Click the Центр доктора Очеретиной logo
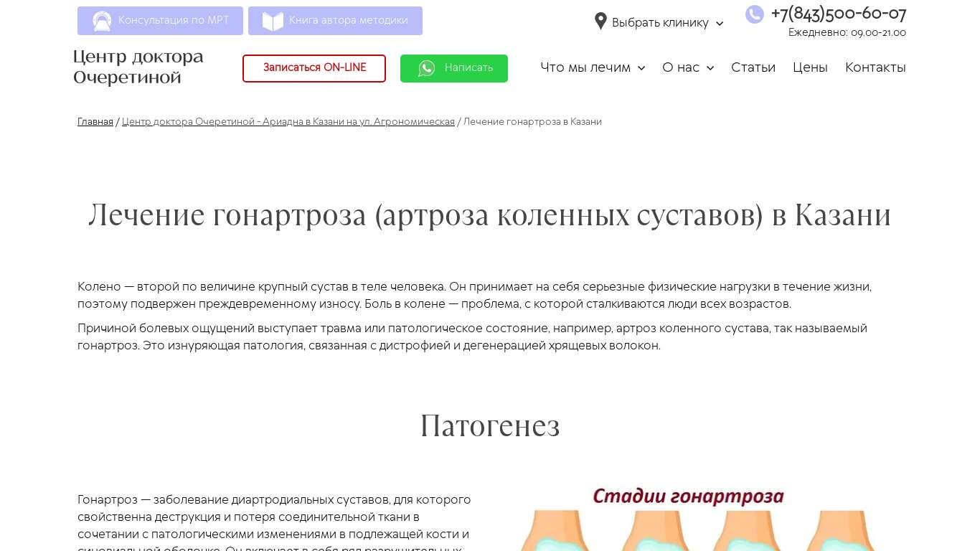 point(138,67)
